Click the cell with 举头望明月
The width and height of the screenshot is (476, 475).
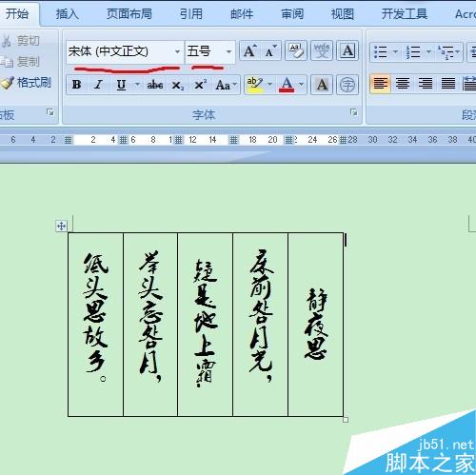150,325
